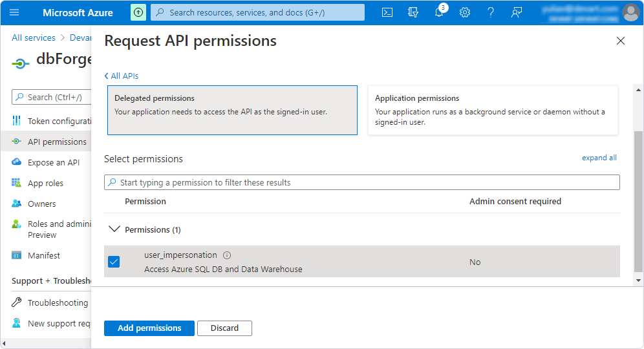
Task: Click the dbForge app registration icon
Action: [x=21, y=63]
